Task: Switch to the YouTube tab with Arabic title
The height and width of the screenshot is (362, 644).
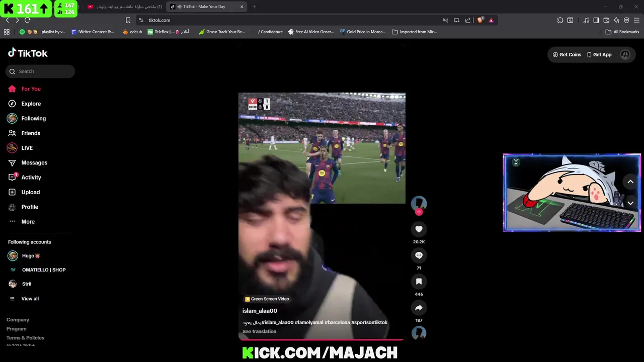Action: point(125,7)
